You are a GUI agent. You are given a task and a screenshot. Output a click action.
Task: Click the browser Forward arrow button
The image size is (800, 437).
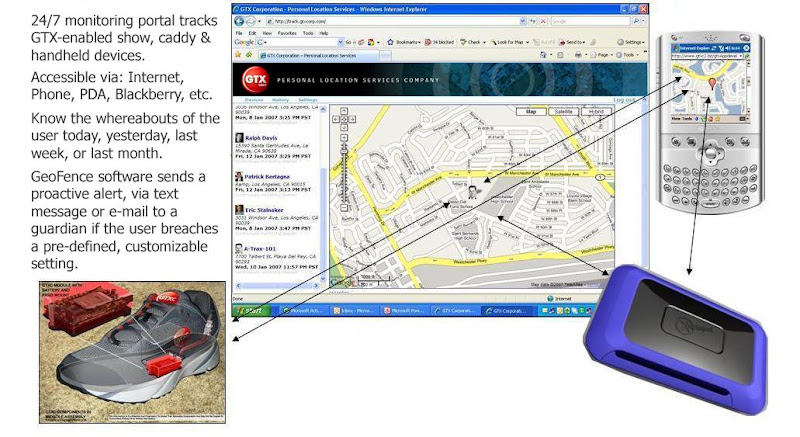click(x=251, y=21)
